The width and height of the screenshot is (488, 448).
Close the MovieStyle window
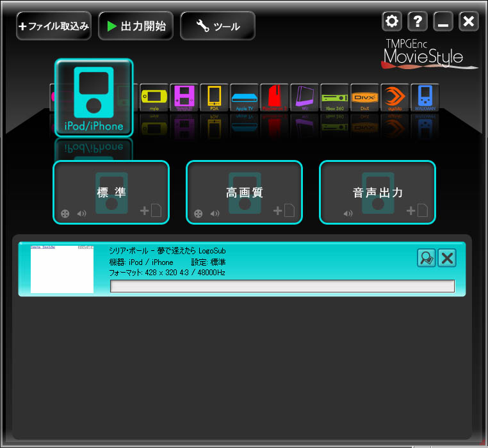(x=469, y=22)
